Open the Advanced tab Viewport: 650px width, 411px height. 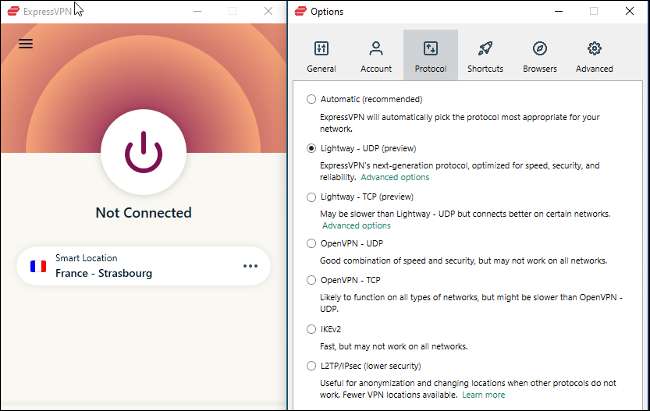[x=594, y=57]
